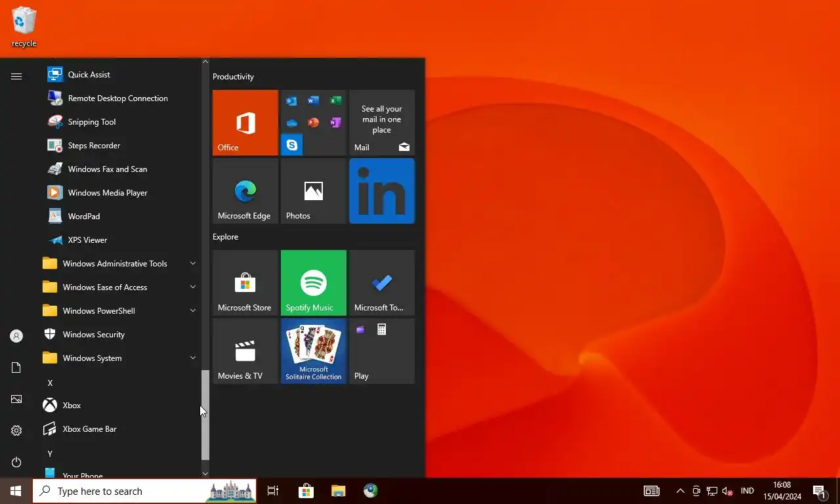This screenshot has width=840, height=504.
Task: Launch Windows Media Player
Action: pyautogui.click(x=121, y=193)
